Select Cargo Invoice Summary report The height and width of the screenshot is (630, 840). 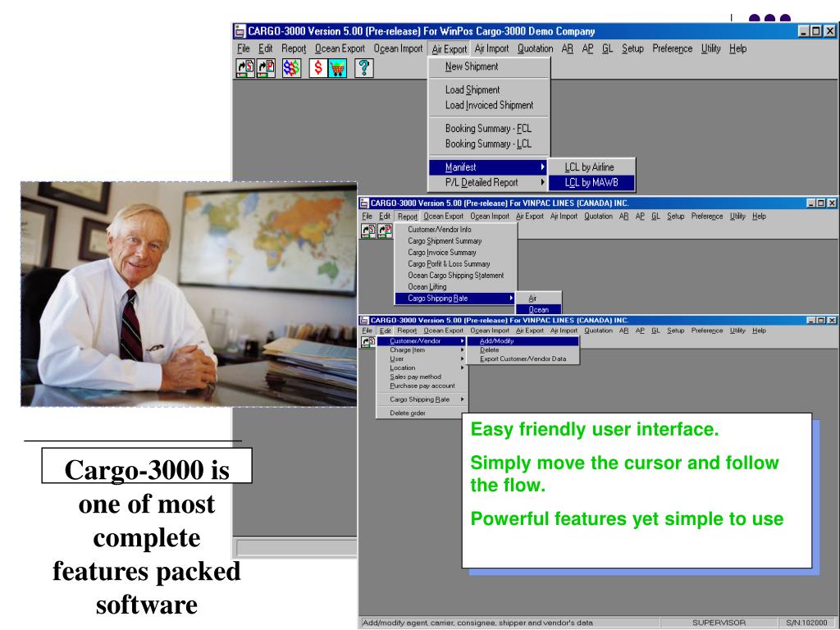455,253
